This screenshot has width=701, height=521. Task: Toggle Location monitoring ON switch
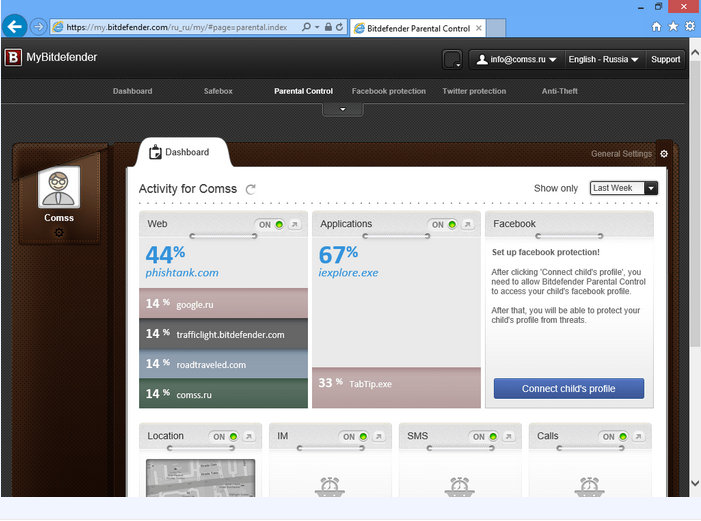click(225, 436)
